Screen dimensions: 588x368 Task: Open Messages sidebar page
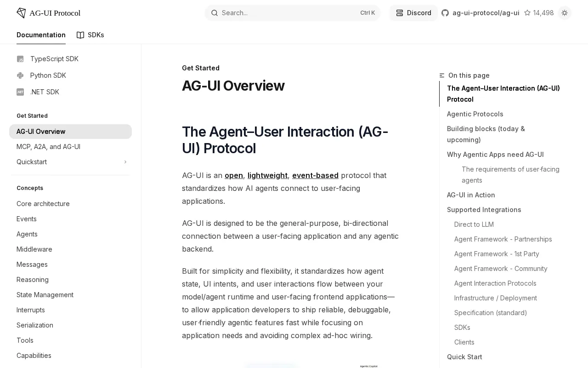point(70,264)
